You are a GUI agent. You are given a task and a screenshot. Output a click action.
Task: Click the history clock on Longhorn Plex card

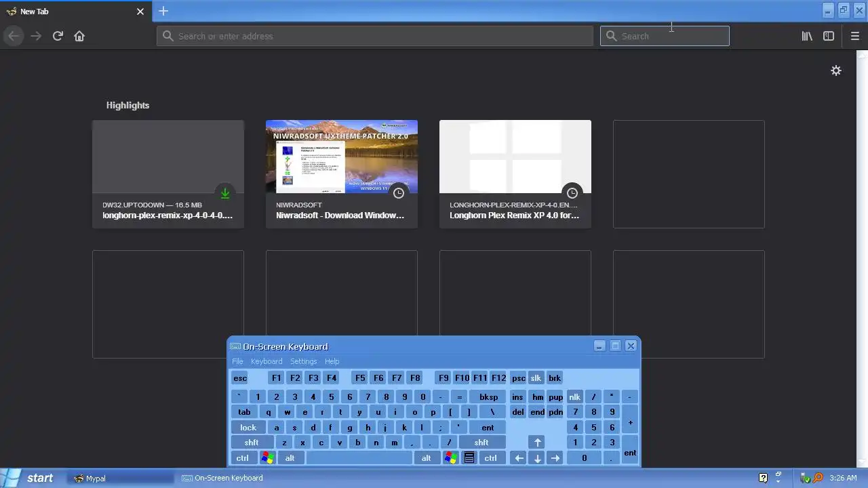[572, 193]
